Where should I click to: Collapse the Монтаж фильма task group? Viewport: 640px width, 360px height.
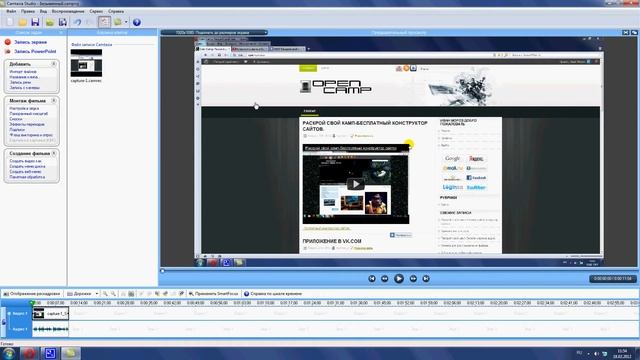click(53, 100)
